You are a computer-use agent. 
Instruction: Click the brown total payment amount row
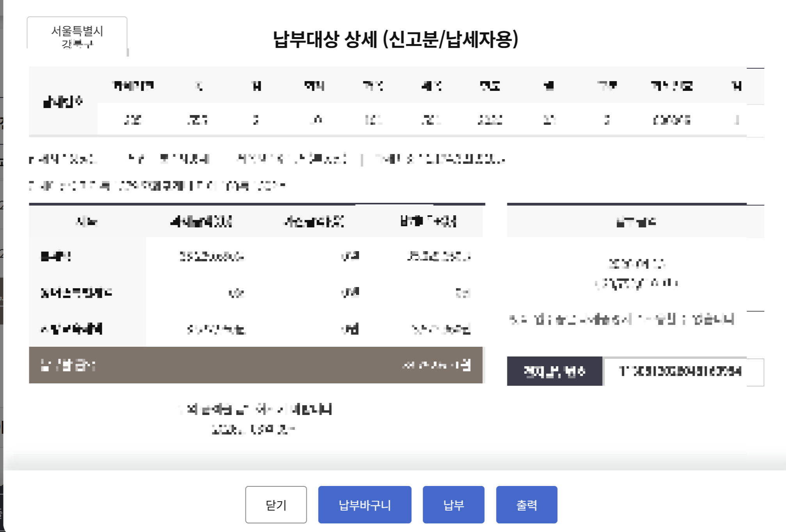256,365
